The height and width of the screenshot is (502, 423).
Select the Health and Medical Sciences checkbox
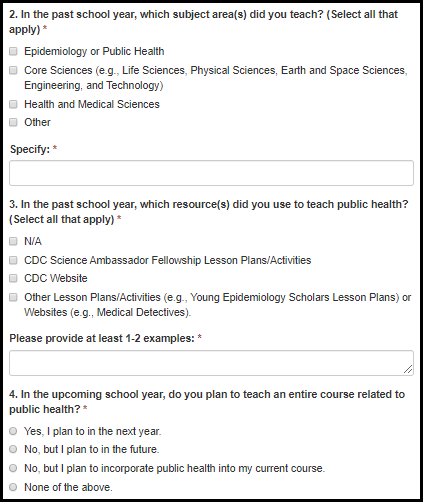tap(13, 104)
